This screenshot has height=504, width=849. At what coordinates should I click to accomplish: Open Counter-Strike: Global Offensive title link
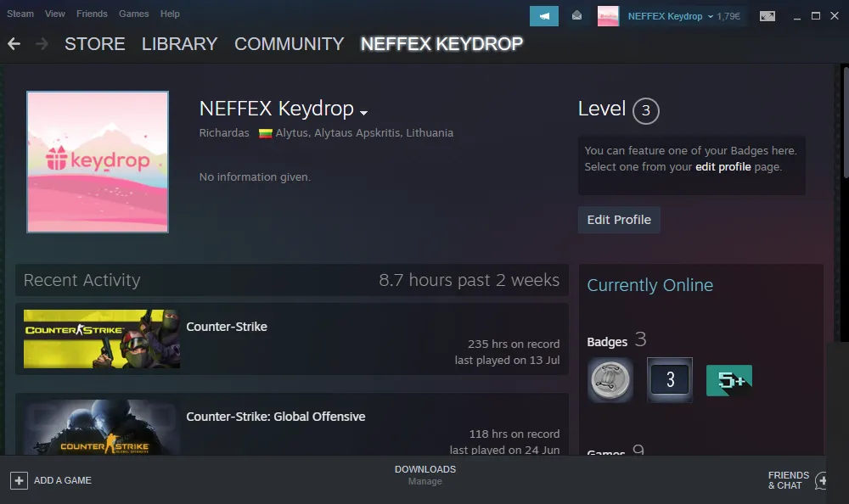tap(276, 417)
